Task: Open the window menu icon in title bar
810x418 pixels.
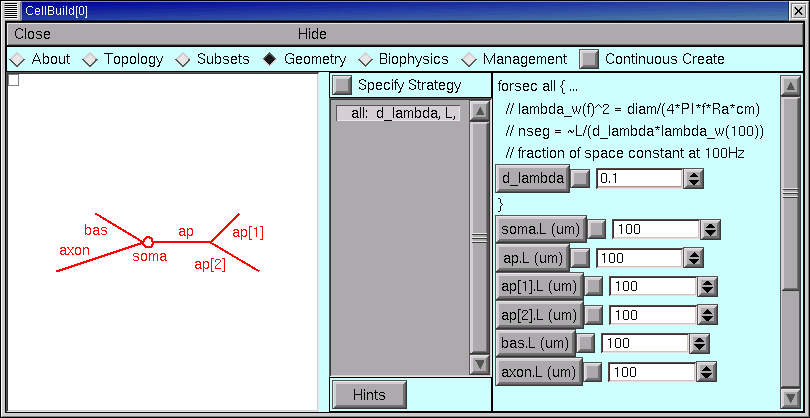Action: tap(11, 9)
